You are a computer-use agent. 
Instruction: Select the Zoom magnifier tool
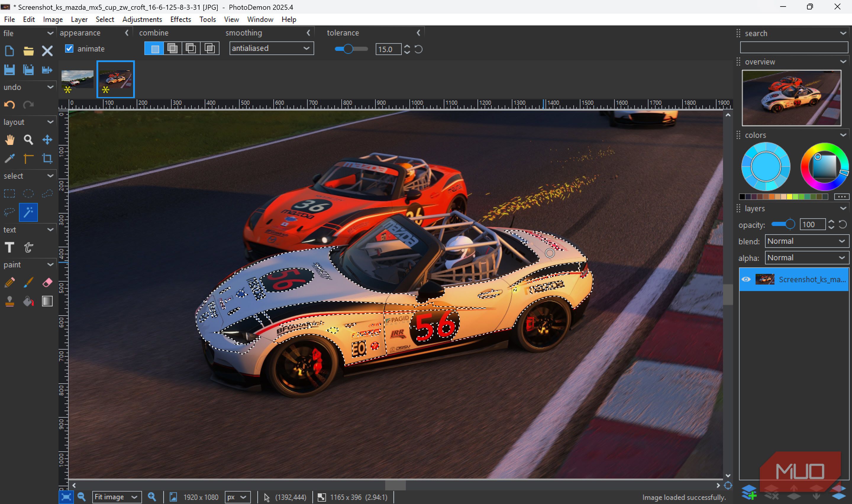(x=28, y=140)
